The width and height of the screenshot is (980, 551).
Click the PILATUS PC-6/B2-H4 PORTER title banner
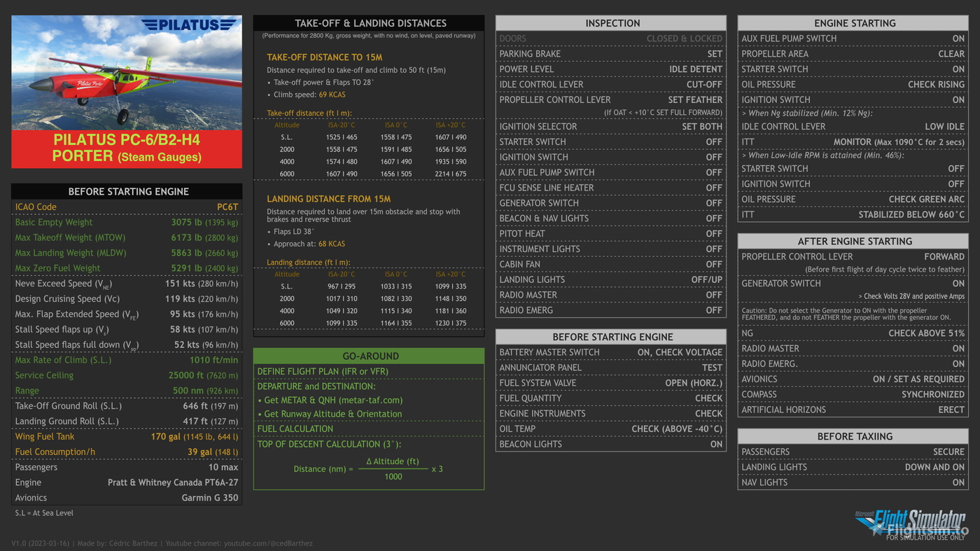tap(126, 147)
